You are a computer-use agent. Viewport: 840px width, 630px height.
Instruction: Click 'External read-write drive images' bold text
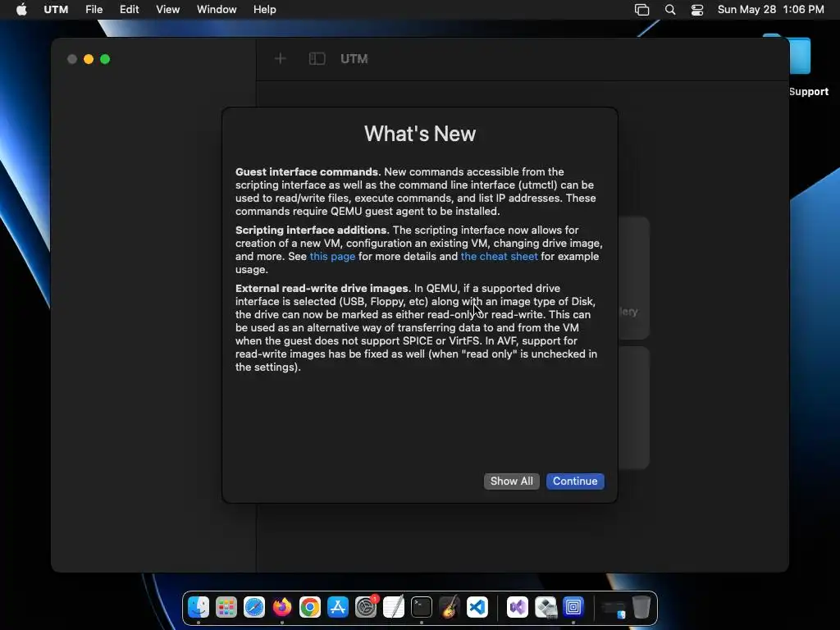pyautogui.click(x=322, y=289)
